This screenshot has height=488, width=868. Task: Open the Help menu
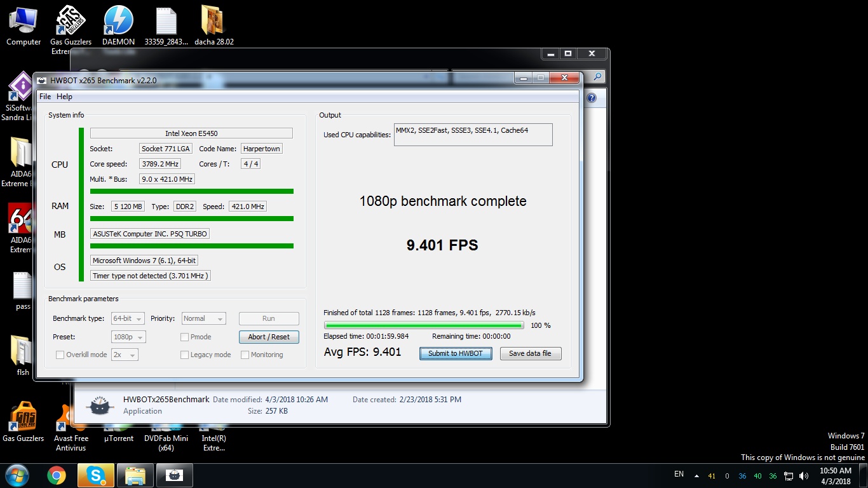click(64, 97)
